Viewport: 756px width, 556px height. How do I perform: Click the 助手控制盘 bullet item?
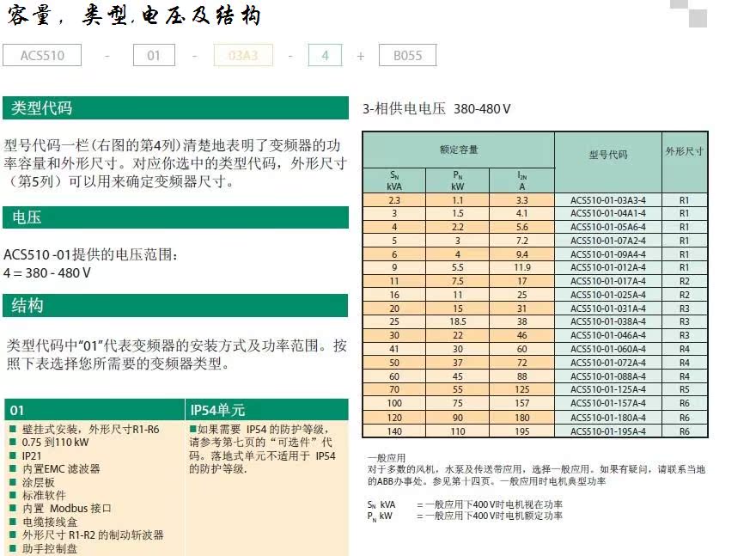coord(44,548)
